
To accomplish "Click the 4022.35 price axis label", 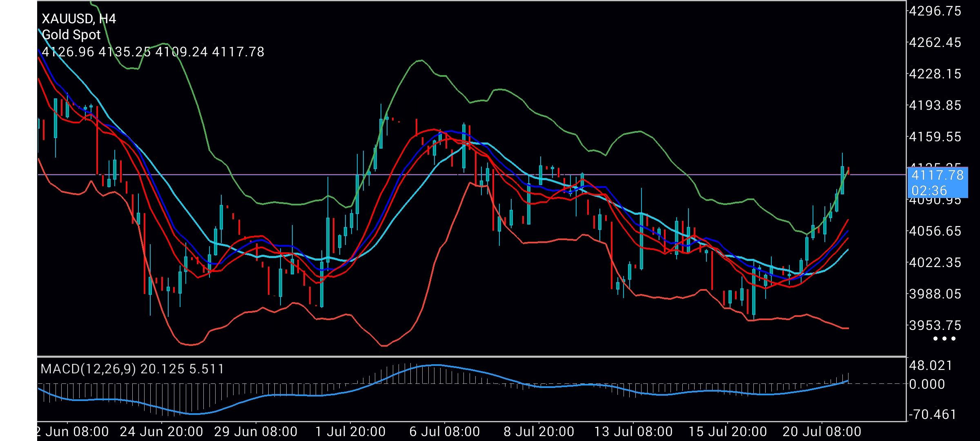I will click(x=935, y=263).
